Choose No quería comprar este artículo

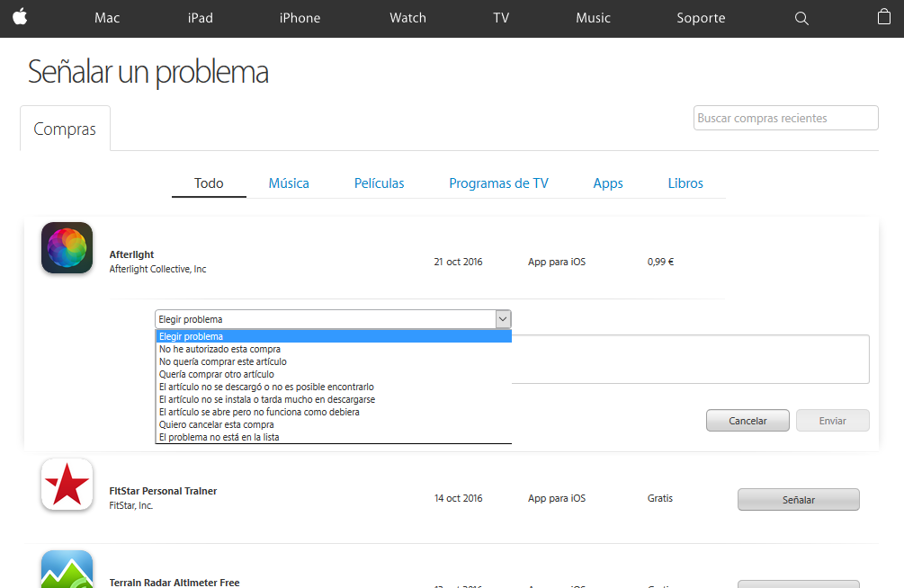pyautogui.click(x=333, y=362)
